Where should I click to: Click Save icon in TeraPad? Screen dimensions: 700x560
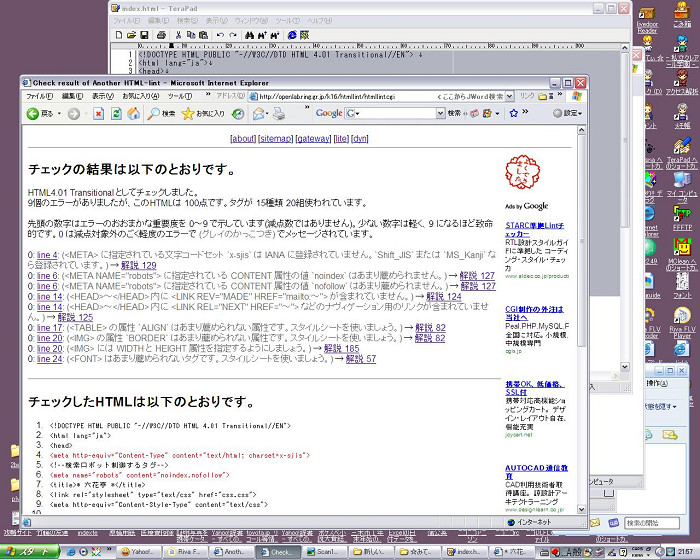coord(144,35)
